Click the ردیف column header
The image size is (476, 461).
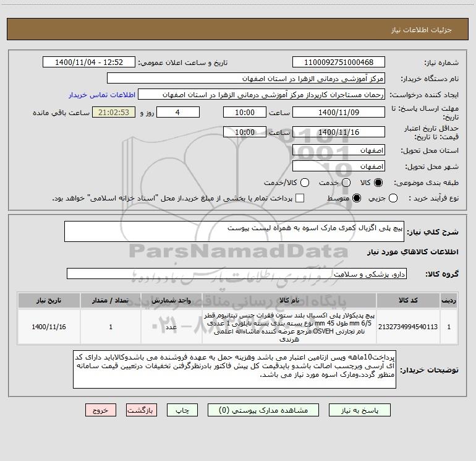click(449, 300)
